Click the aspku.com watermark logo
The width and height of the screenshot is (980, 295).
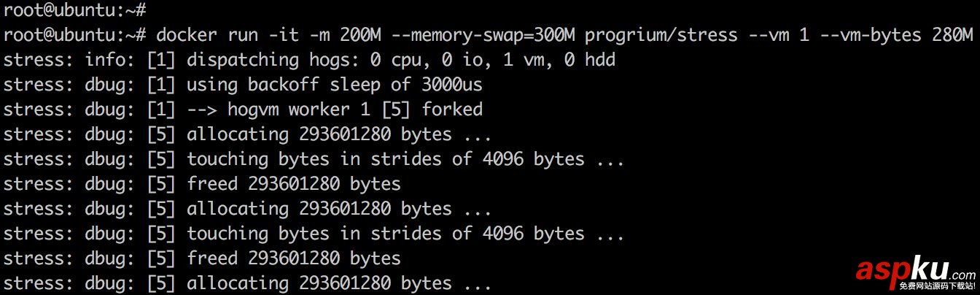(x=915, y=270)
